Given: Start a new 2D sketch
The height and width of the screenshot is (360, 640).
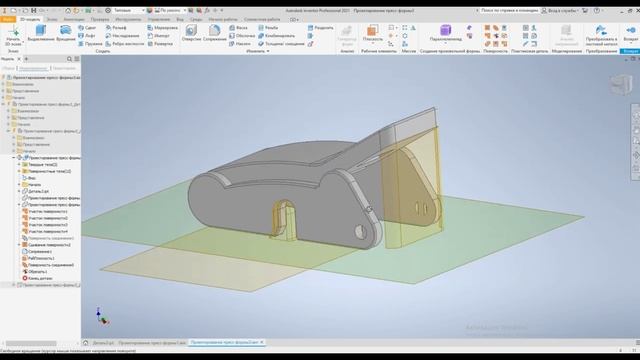Looking at the screenshot, I should click(13, 36).
